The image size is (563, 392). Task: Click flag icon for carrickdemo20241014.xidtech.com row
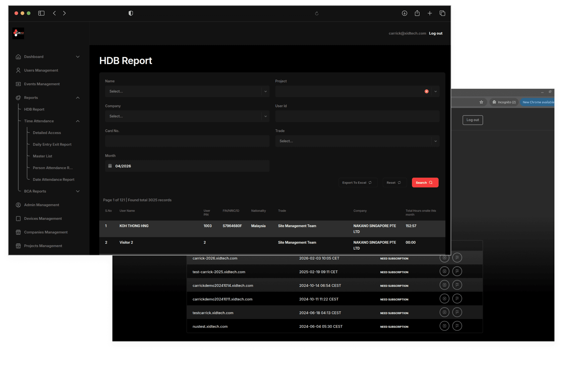click(x=457, y=285)
